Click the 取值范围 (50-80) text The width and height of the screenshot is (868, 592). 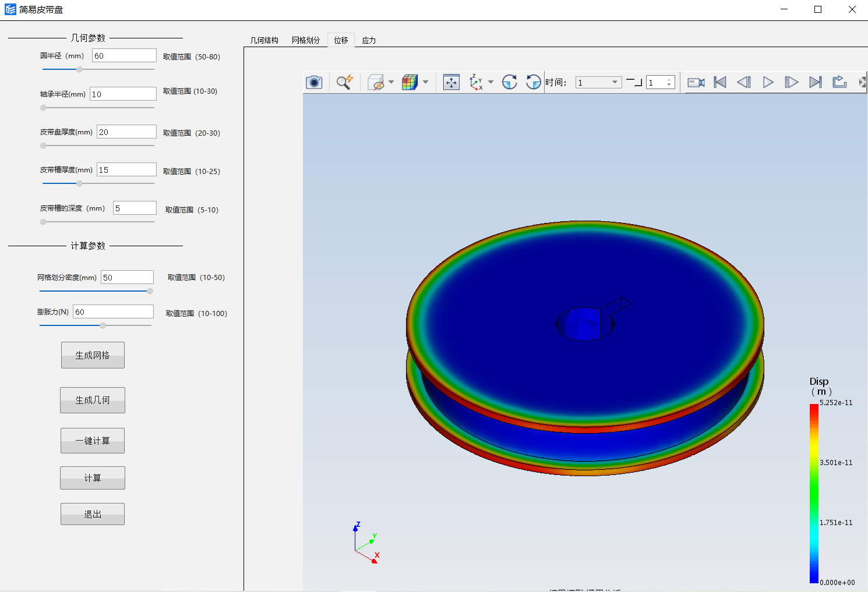click(192, 56)
